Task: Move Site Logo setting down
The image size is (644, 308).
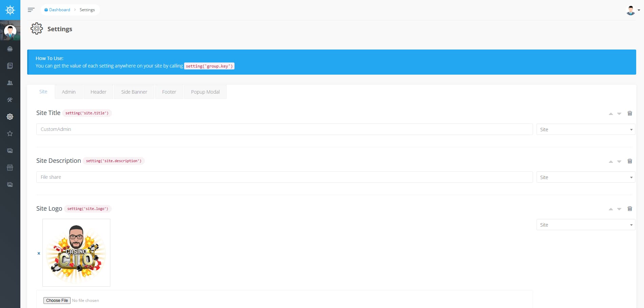Action: (x=619, y=209)
